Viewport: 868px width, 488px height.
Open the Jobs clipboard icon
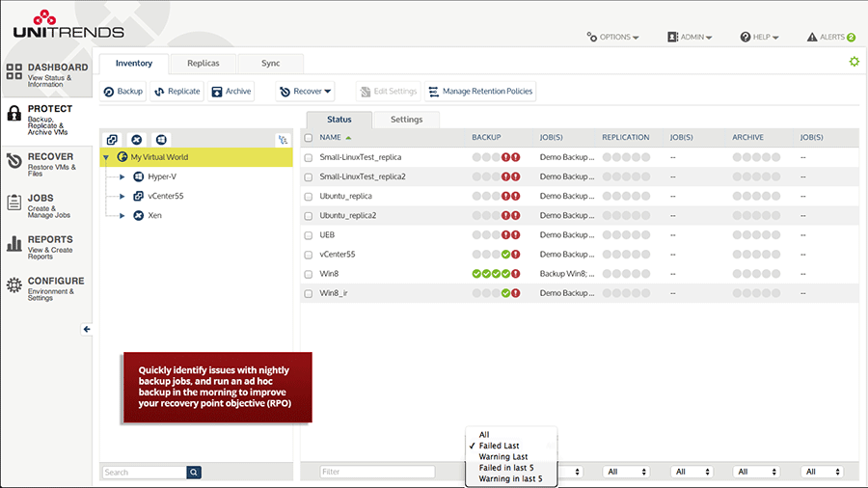14,203
